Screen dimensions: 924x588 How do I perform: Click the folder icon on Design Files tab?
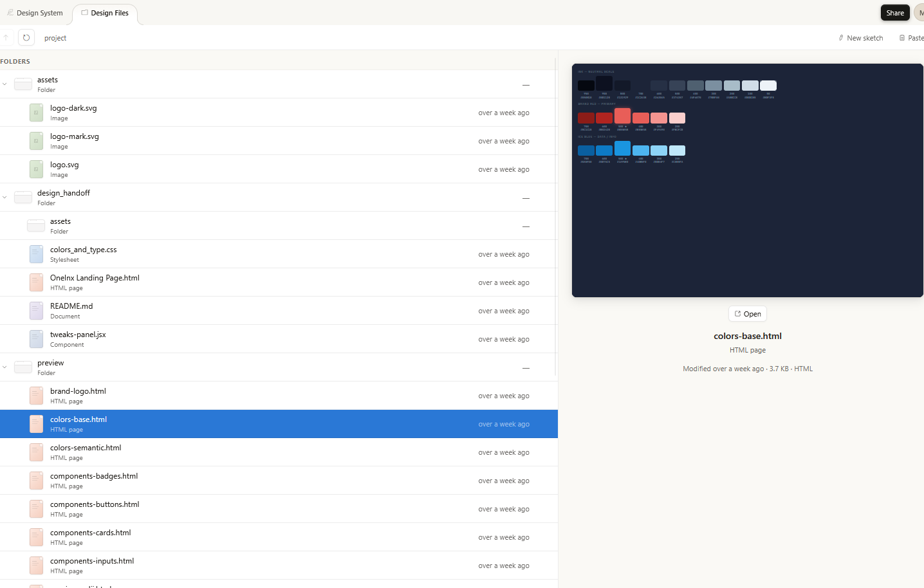click(x=84, y=12)
